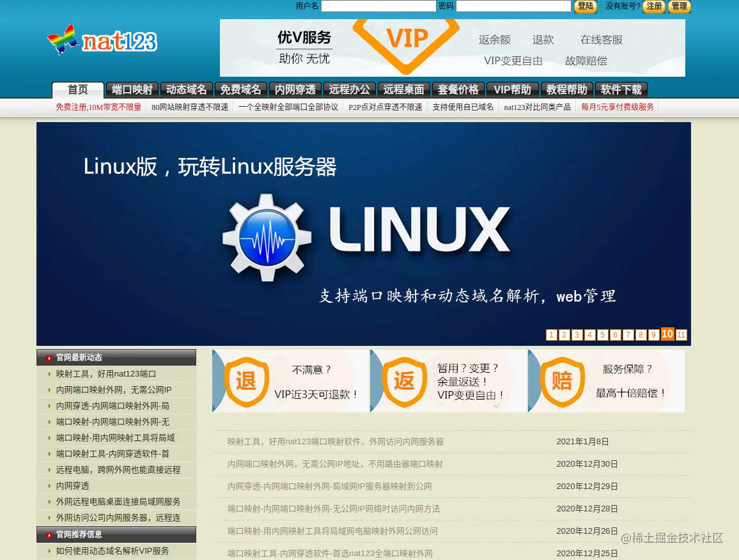Viewport: 739px width, 560px height.
Task: Open article dated 2021年1月8日 映射工具
Action: (x=336, y=442)
